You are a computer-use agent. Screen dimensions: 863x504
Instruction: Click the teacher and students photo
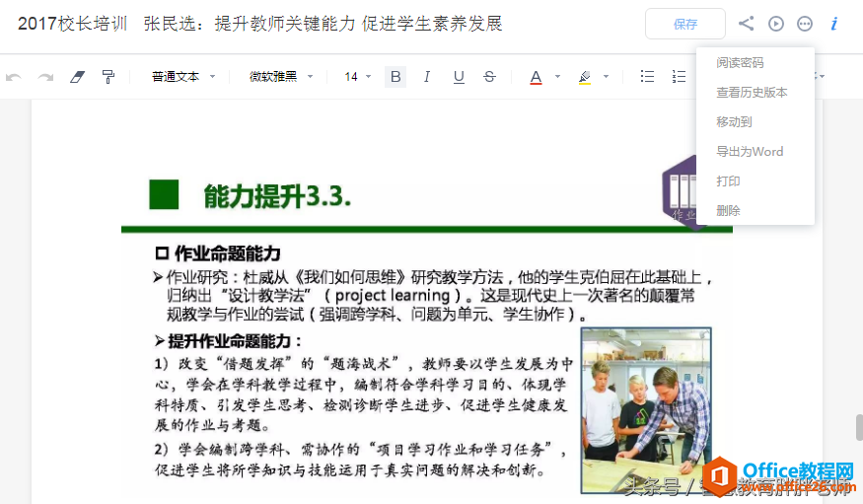click(646, 410)
